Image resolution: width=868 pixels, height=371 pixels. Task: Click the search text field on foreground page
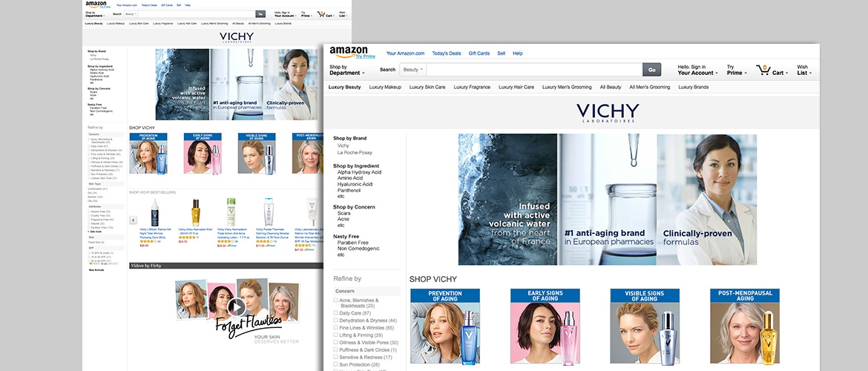click(534, 70)
